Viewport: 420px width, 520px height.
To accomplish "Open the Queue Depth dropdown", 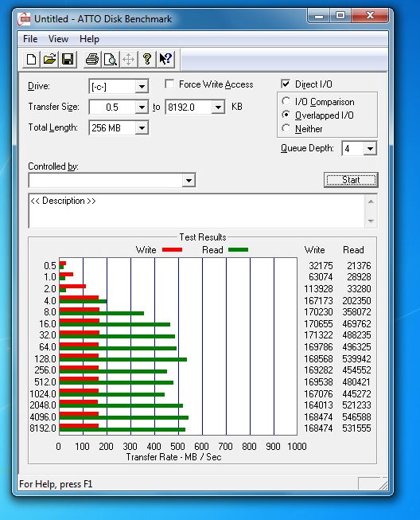I will coord(370,149).
